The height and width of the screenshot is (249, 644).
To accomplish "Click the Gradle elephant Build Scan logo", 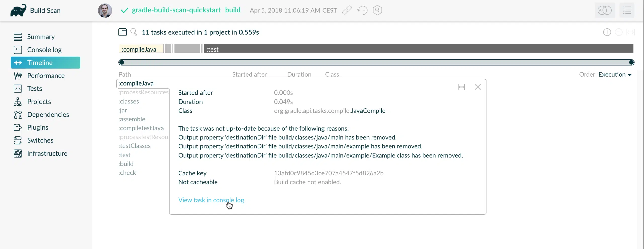I will click(x=18, y=10).
